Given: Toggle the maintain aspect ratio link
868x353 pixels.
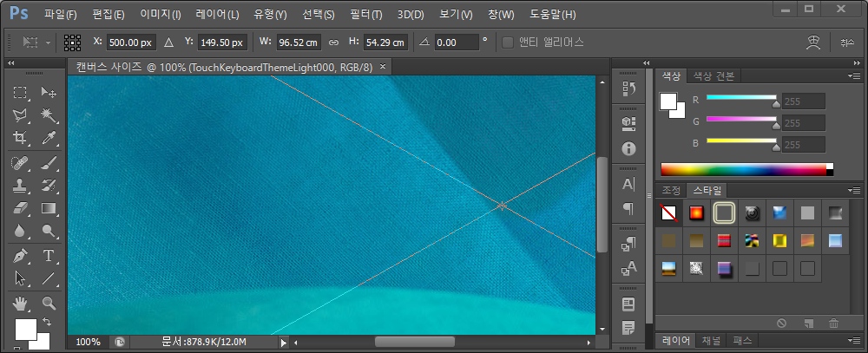Looking at the screenshot, I should [x=333, y=42].
